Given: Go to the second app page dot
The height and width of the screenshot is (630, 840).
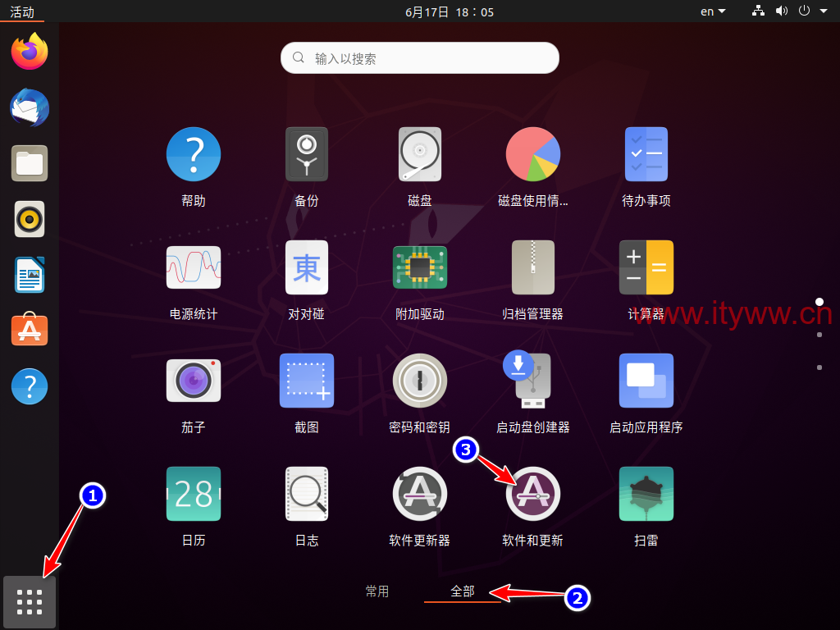Looking at the screenshot, I should click(819, 335).
